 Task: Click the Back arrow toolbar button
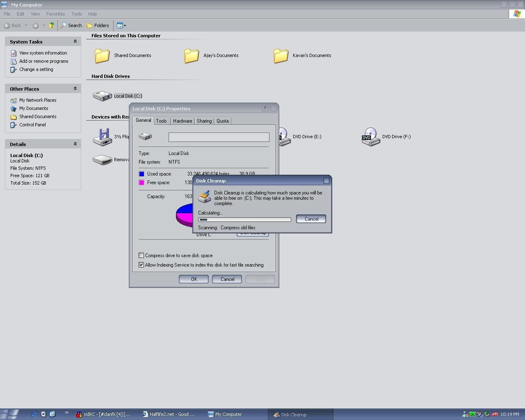pyautogui.click(x=12, y=25)
